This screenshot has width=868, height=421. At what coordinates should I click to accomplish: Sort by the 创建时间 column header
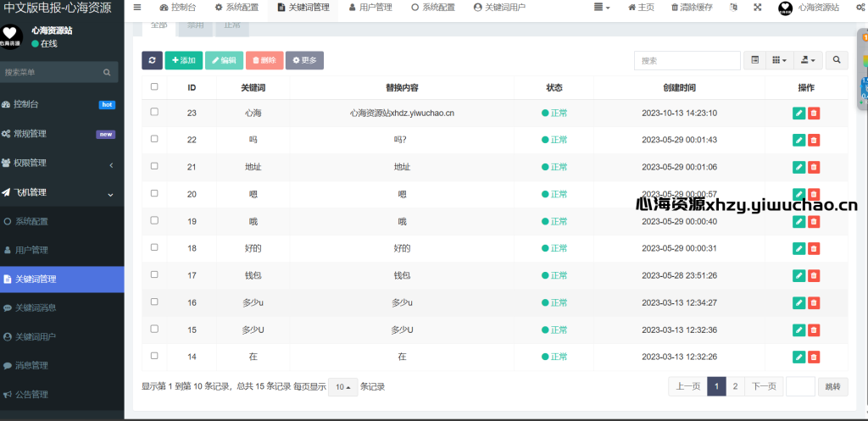pyautogui.click(x=679, y=87)
